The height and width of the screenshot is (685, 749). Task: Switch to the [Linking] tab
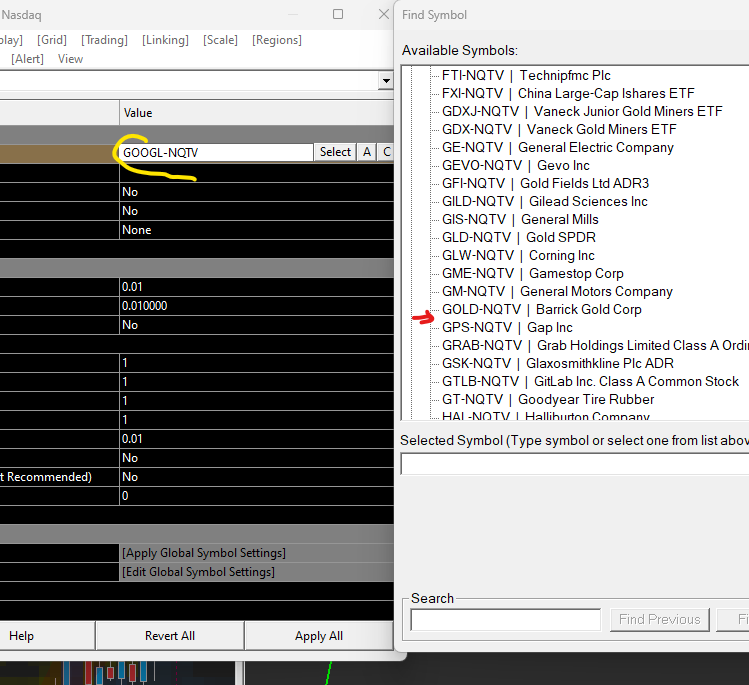click(165, 40)
